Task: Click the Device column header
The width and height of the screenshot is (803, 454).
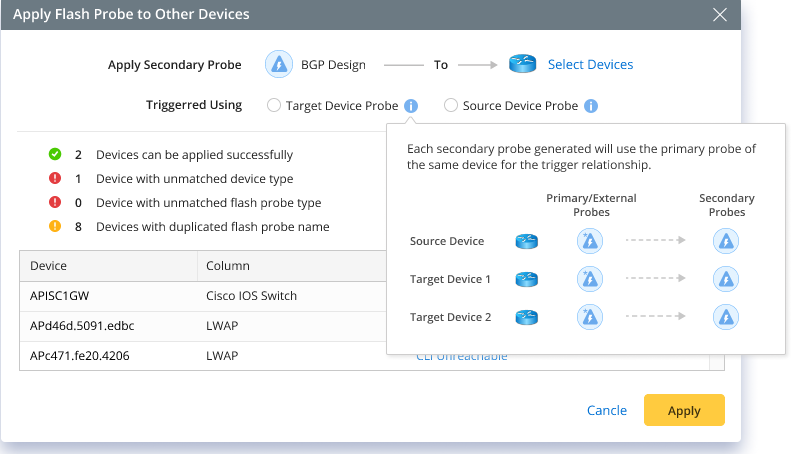Action: pos(49,266)
